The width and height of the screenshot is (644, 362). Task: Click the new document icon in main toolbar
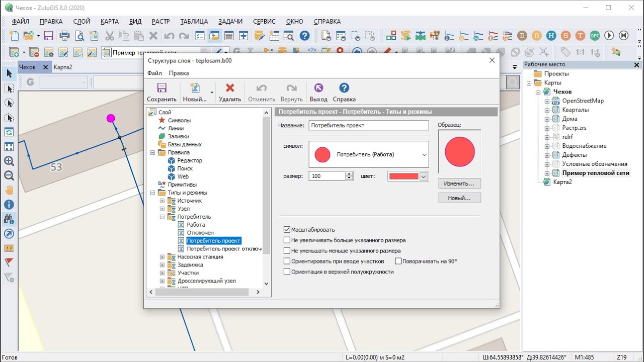pos(14,36)
